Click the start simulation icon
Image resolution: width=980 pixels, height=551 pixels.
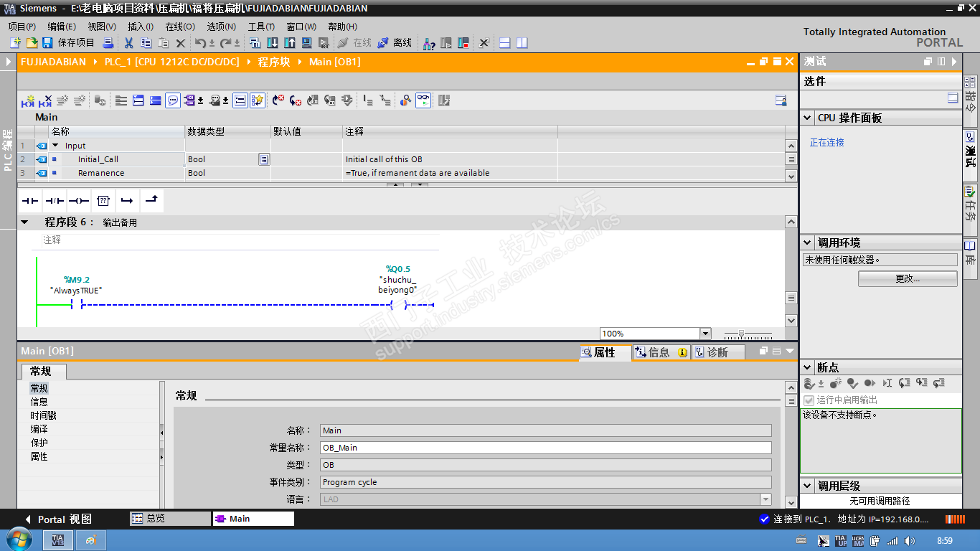coord(306,43)
